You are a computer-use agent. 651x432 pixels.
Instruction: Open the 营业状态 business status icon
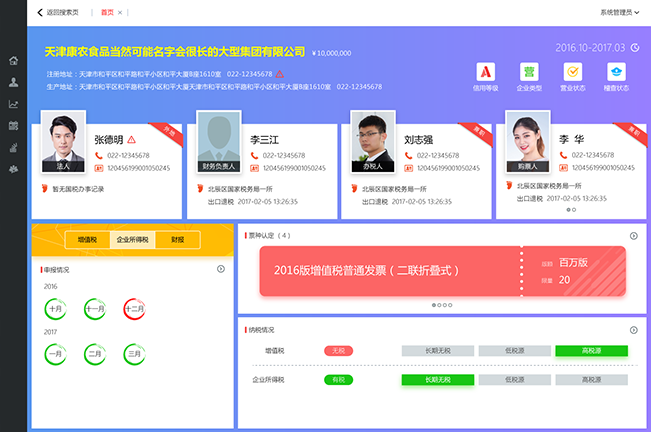click(x=572, y=72)
